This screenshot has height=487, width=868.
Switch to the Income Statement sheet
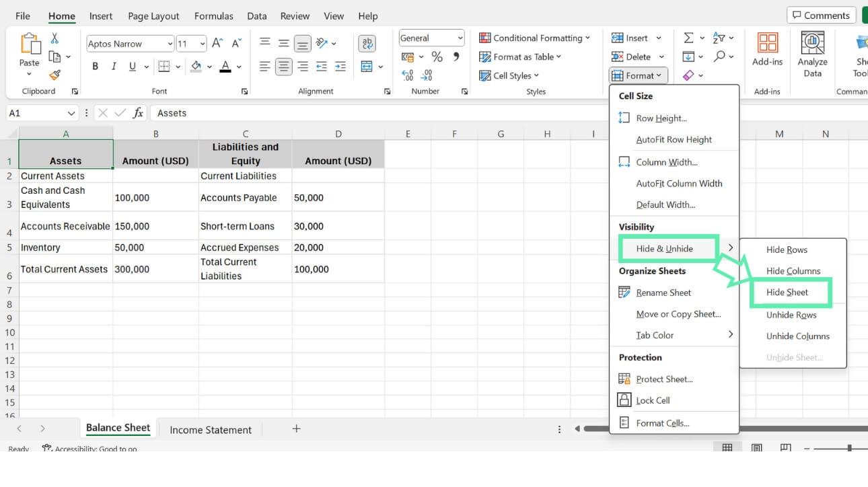pyautogui.click(x=210, y=429)
